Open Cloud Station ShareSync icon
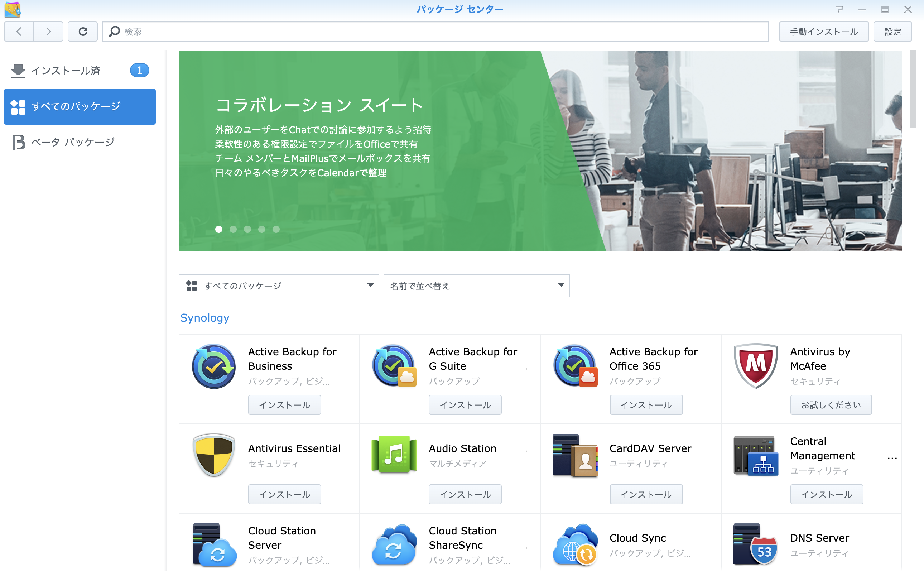Screen dimensions: 924x571 394,545
